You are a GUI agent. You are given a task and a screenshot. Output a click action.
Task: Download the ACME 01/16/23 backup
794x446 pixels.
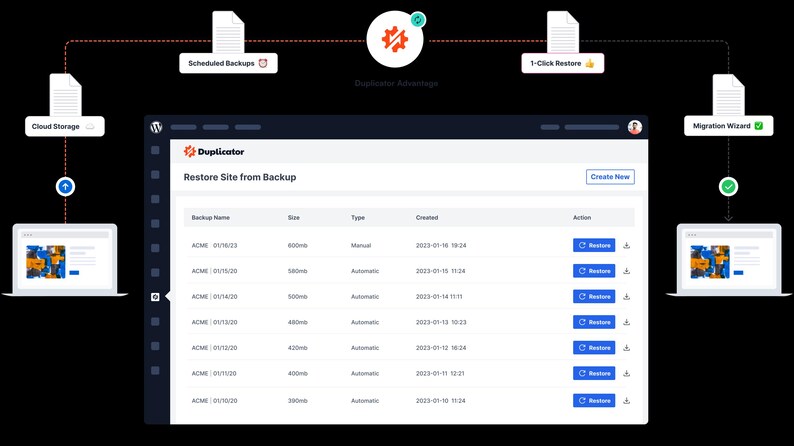[626, 245]
